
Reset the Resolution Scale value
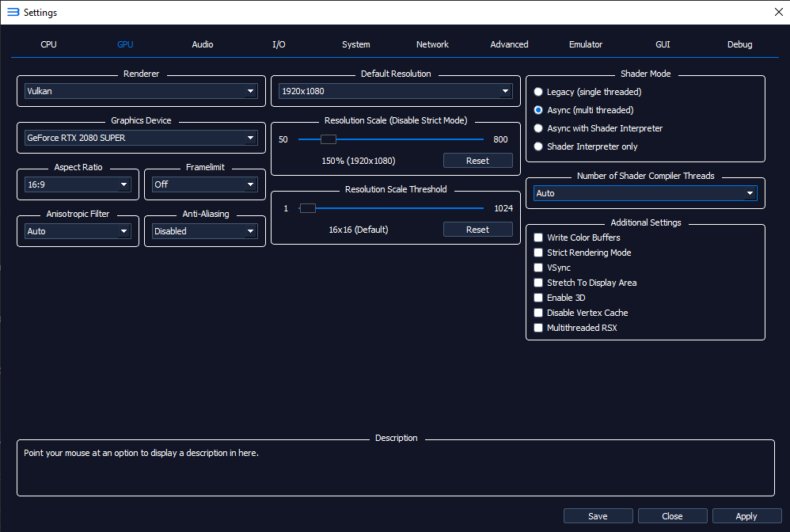[477, 161]
